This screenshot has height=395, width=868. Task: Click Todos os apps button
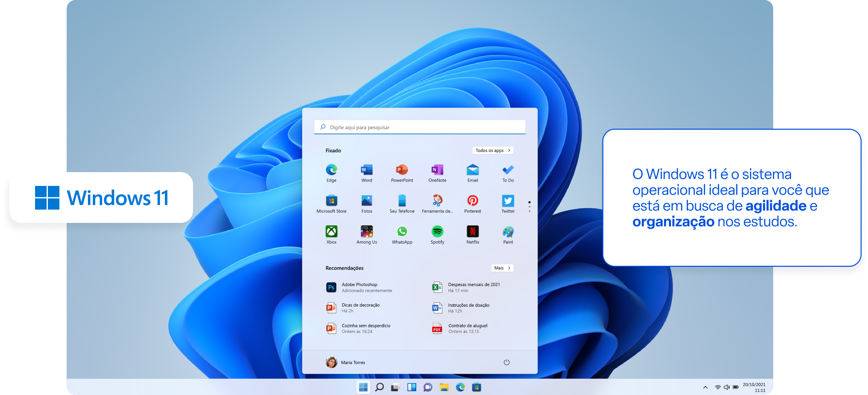[493, 150]
